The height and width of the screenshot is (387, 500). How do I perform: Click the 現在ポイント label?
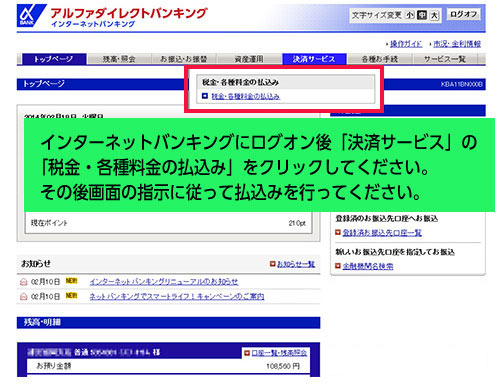[x=49, y=223]
